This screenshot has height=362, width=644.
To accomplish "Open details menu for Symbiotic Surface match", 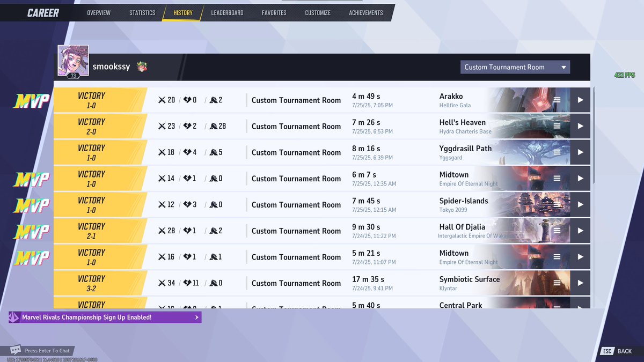I will [557, 283].
